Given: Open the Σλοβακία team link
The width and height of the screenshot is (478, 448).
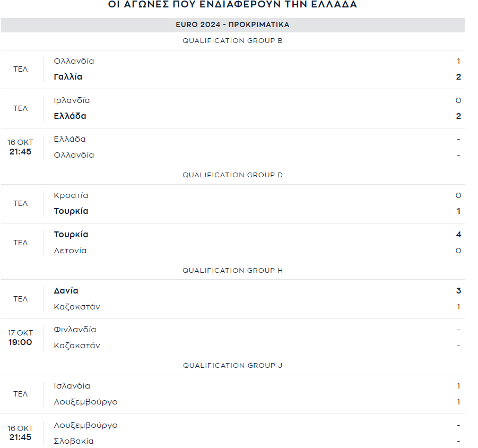Looking at the screenshot, I should tap(74, 441).
